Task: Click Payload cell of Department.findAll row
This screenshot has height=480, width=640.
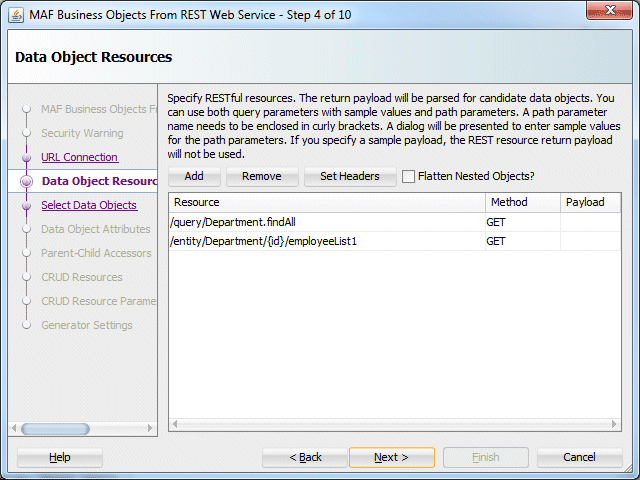Action: pyautogui.click(x=590, y=222)
